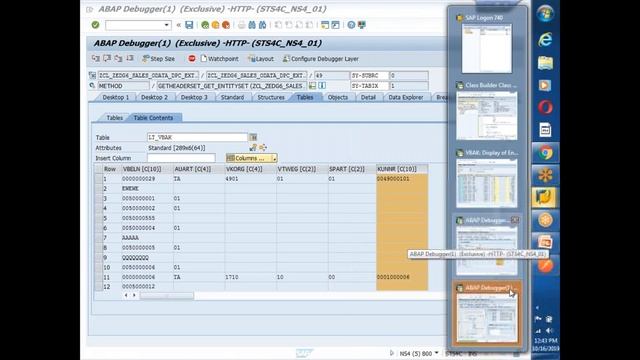The image size is (640, 360).
Task: Click the Watchpoint button
Action: click(220, 59)
